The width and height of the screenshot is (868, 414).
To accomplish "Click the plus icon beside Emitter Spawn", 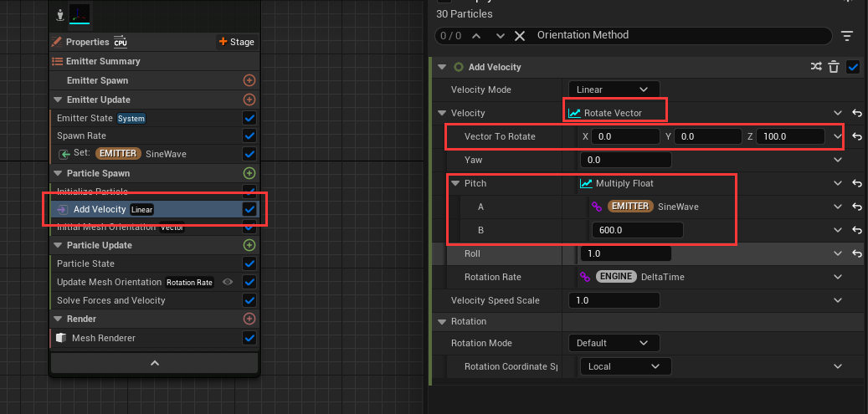I will point(249,80).
